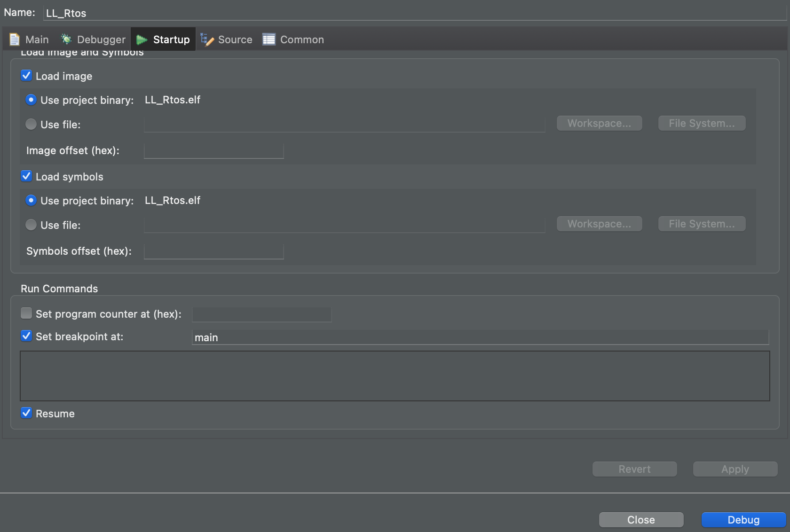The image size is (790, 532).
Task: Focus the Name field containing LL_Rtos
Action: tap(415, 13)
